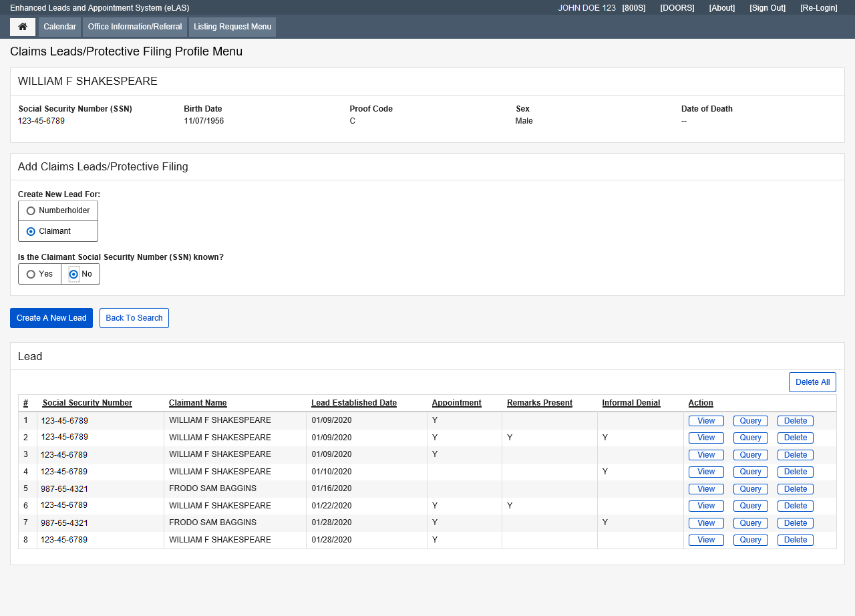Image resolution: width=855 pixels, height=616 pixels.
Task: Delete lead row 8
Action: click(795, 540)
